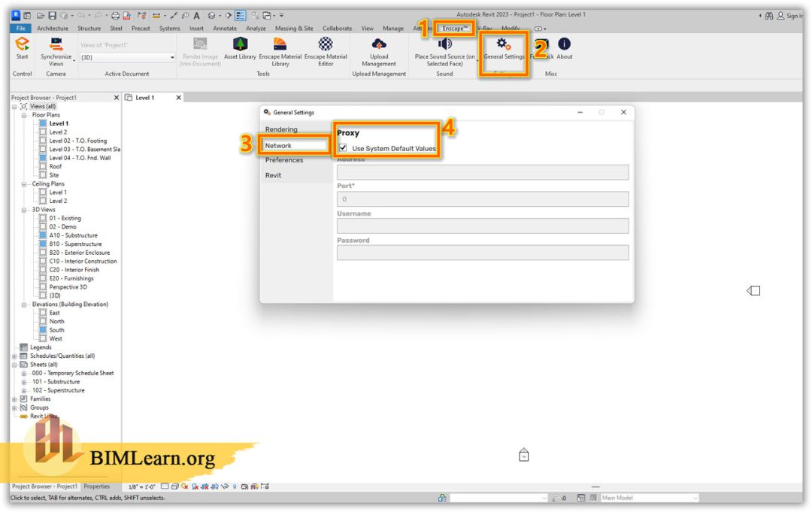The image size is (812, 512).
Task: Click Place Sound Source icon
Action: coord(444,44)
